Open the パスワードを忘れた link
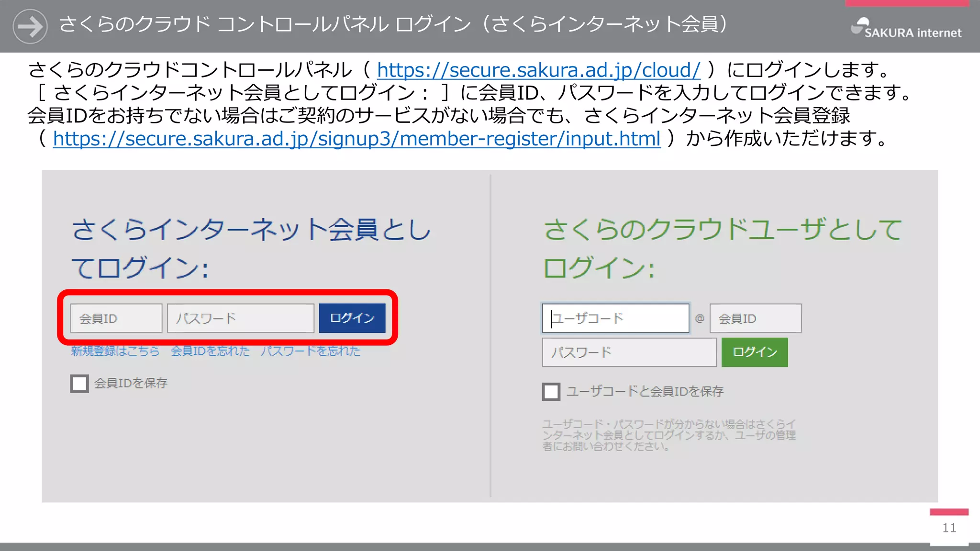 point(311,351)
